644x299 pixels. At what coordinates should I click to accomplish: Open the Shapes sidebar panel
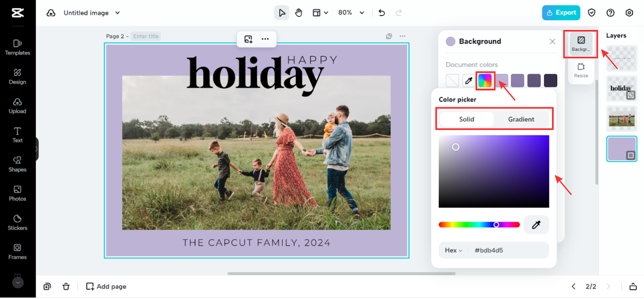click(x=18, y=164)
